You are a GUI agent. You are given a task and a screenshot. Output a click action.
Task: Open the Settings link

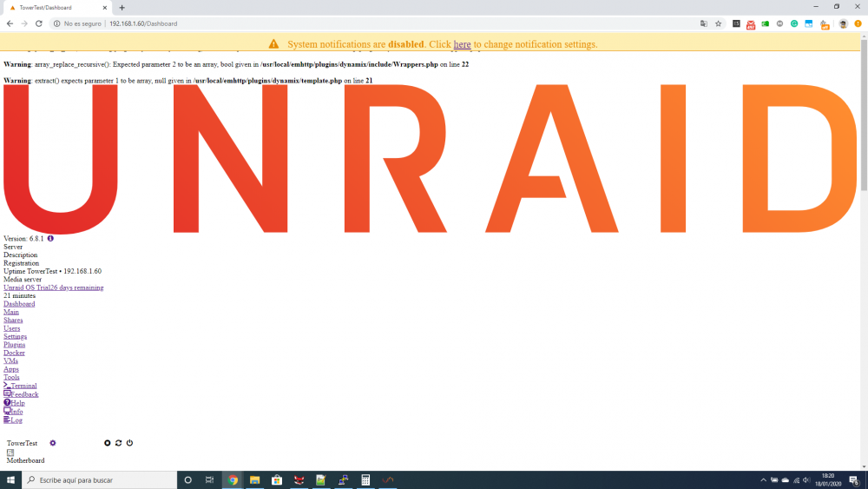tap(15, 336)
